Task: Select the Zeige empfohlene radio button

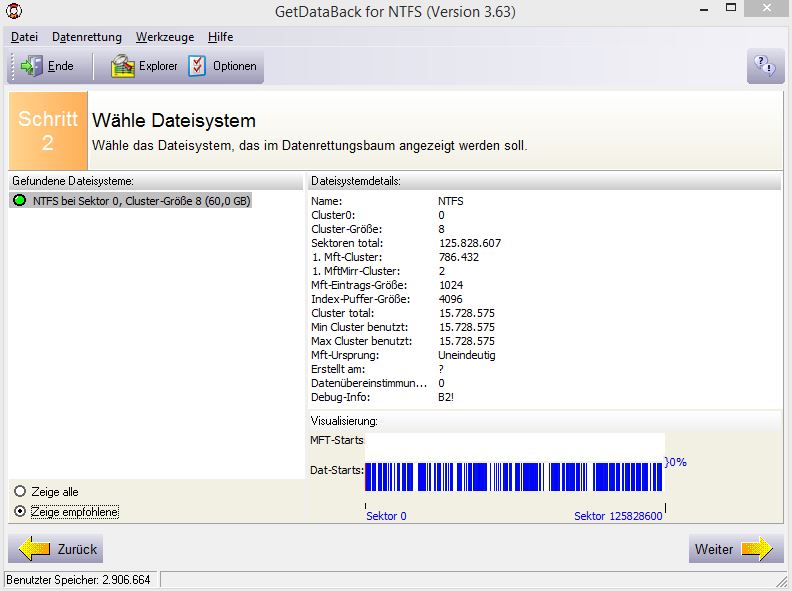Action: point(20,511)
